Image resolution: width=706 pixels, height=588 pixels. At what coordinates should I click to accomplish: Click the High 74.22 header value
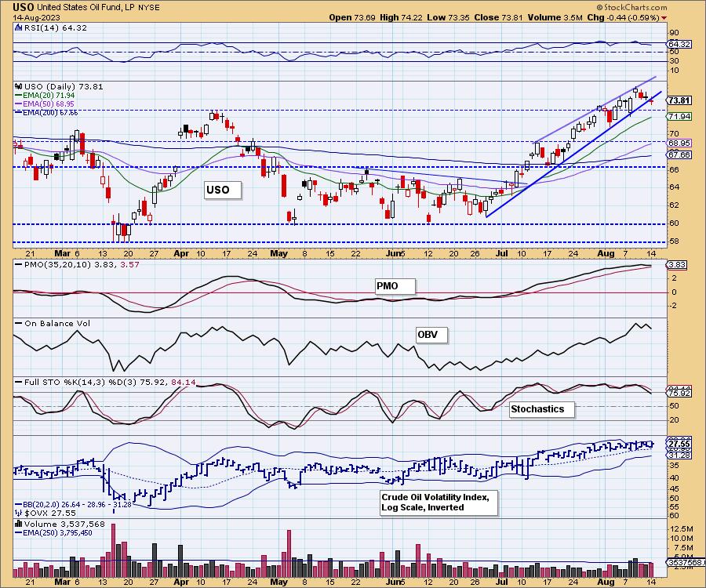point(401,17)
